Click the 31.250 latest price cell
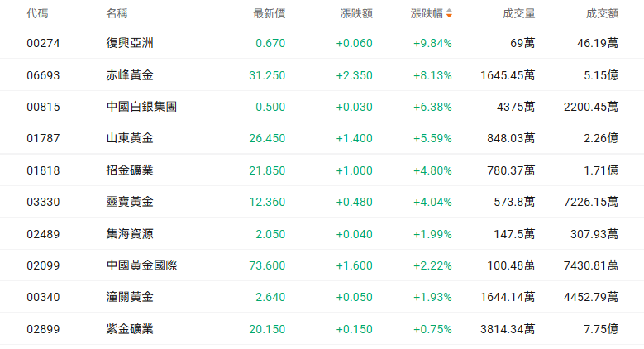Image resolution: width=644 pixels, height=349 pixels. (x=267, y=75)
